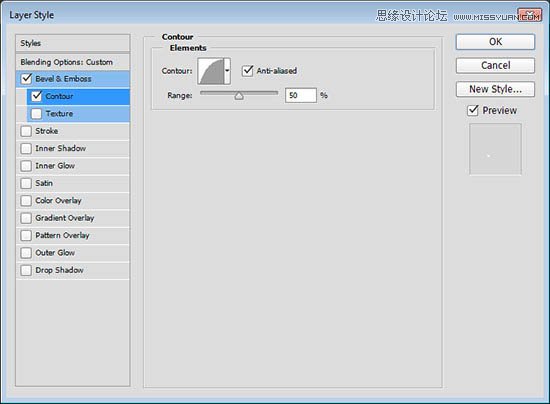The height and width of the screenshot is (404, 550).
Task: Select the Styles section header
Action: 73,43
